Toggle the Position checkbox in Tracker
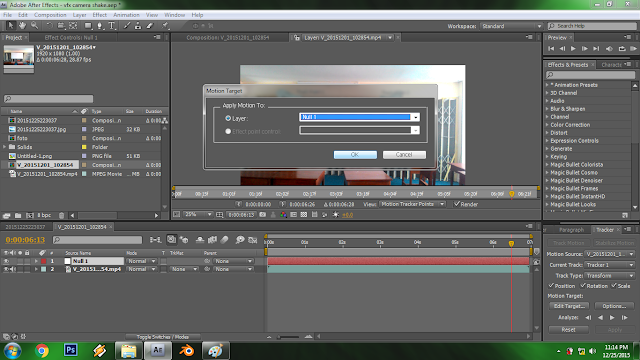The height and width of the screenshot is (360, 640). pyautogui.click(x=551, y=286)
